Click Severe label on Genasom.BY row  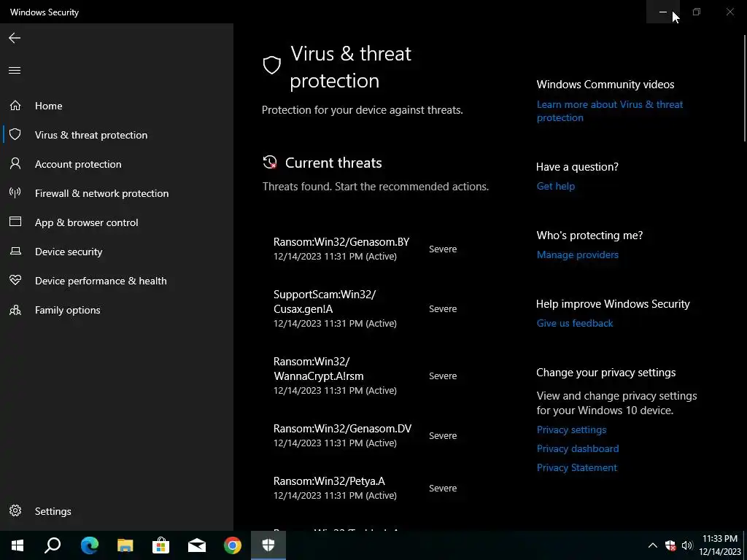coord(443,249)
